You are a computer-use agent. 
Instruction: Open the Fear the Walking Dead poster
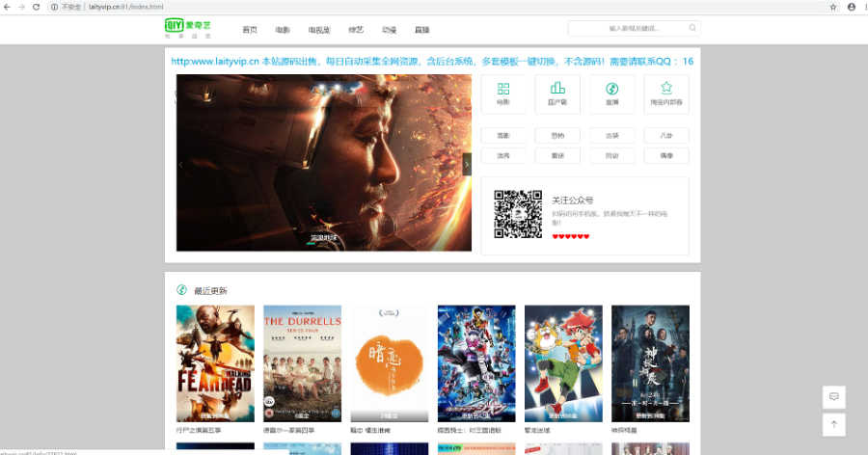215,363
